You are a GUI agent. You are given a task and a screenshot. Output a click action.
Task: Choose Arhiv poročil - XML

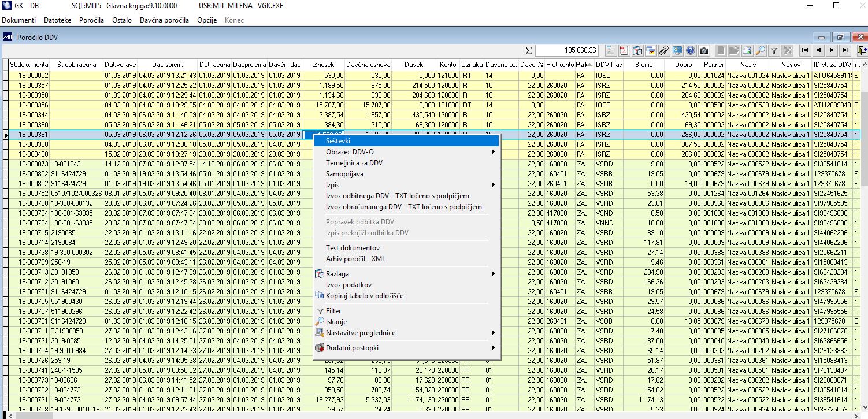pos(406,259)
